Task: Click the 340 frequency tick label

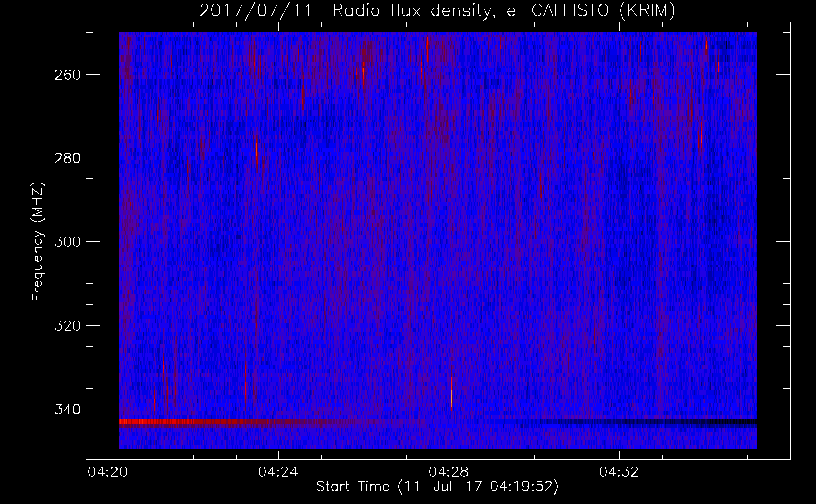Action: click(x=67, y=409)
